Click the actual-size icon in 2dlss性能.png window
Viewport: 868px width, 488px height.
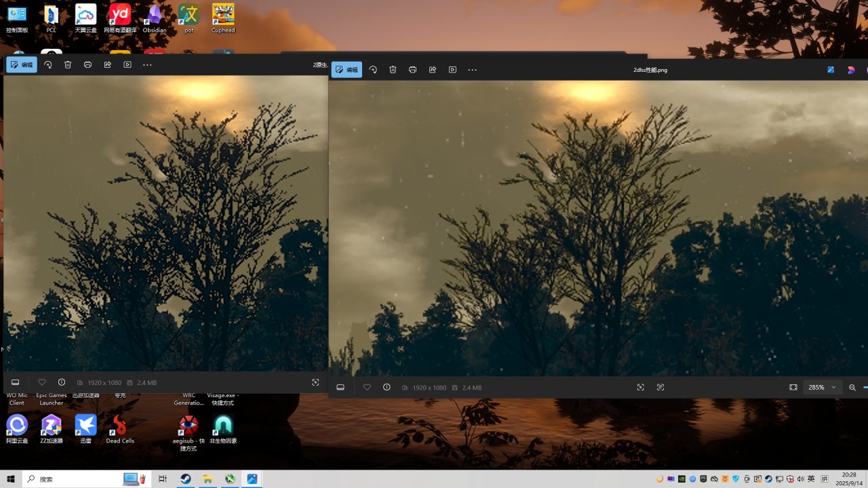tap(660, 387)
